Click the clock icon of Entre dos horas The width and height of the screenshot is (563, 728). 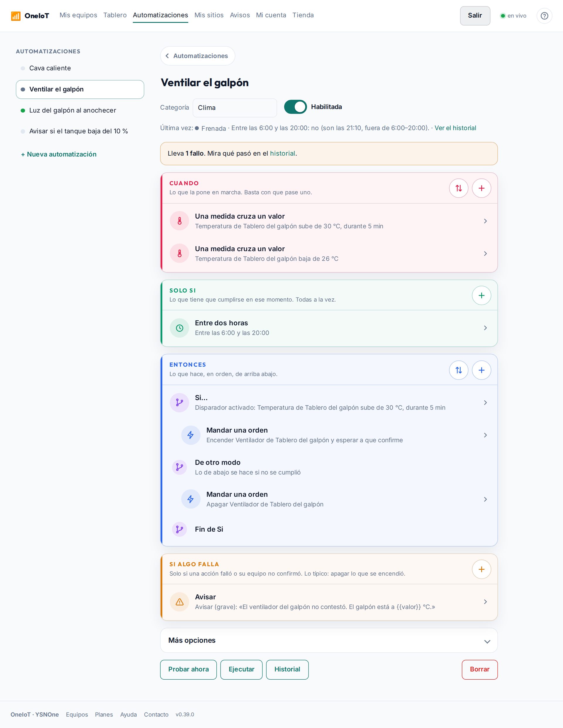179,328
